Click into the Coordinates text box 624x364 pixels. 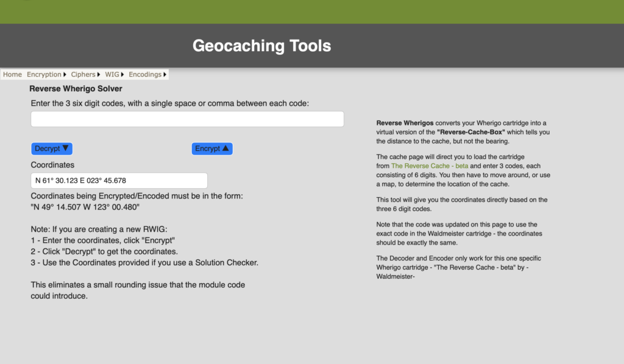point(119,181)
